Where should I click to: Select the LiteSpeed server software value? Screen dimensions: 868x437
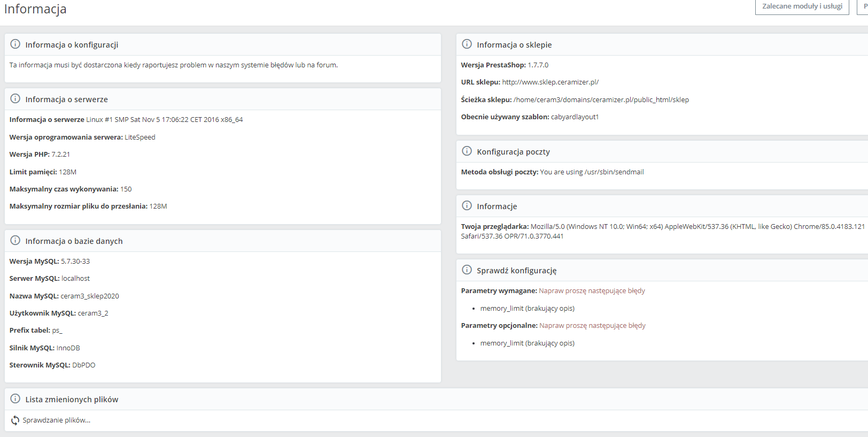(x=140, y=137)
